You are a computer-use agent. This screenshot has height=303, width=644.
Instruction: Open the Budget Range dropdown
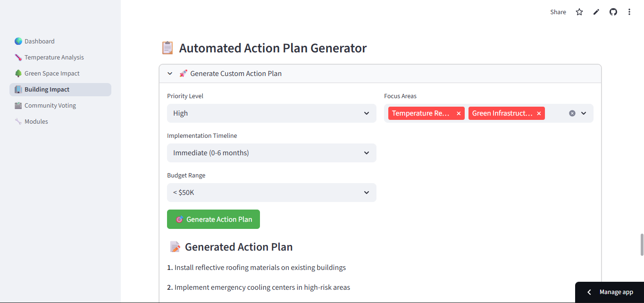(x=271, y=193)
